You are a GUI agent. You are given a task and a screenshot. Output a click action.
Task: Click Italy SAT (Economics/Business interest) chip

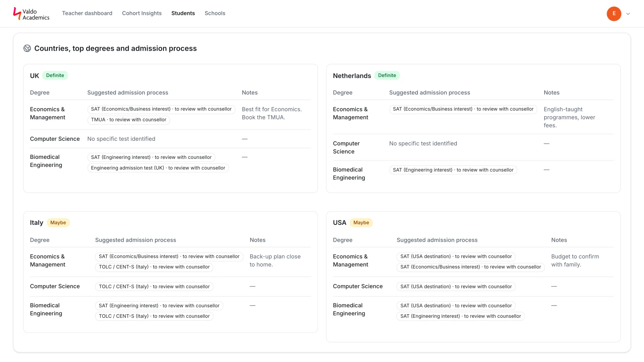click(169, 257)
